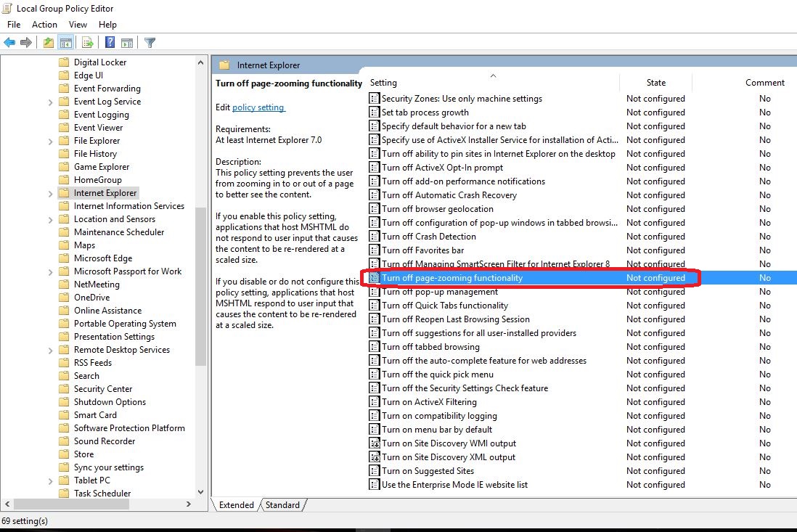This screenshot has height=532, width=797.
Task: Expand the Event Log Service tree node
Action: pos(50,102)
